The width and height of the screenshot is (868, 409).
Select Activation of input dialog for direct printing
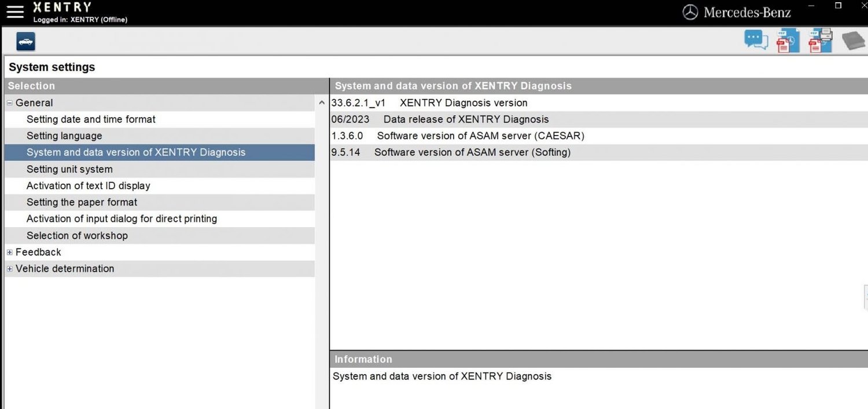point(159,219)
